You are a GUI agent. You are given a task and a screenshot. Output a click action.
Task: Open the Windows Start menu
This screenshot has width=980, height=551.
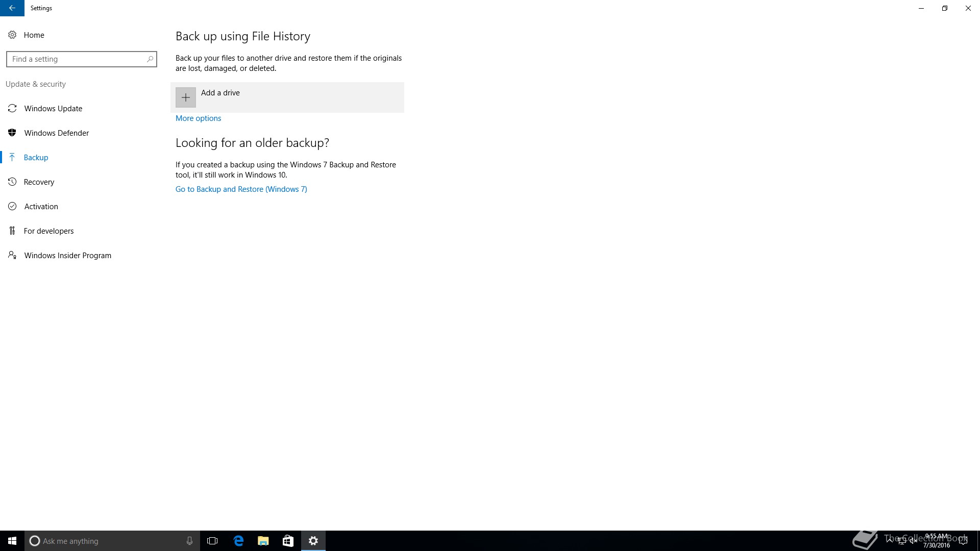pos(12,541)
